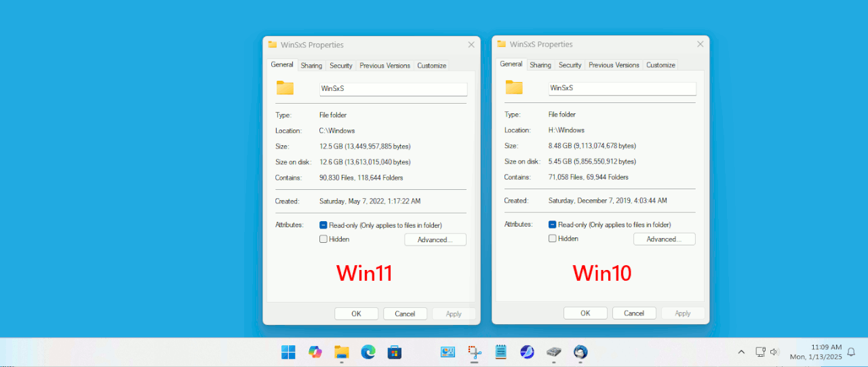This screenshot has height=367, width=868.
Task: Open the notifications bell icon
Action: tap(851, 351)
